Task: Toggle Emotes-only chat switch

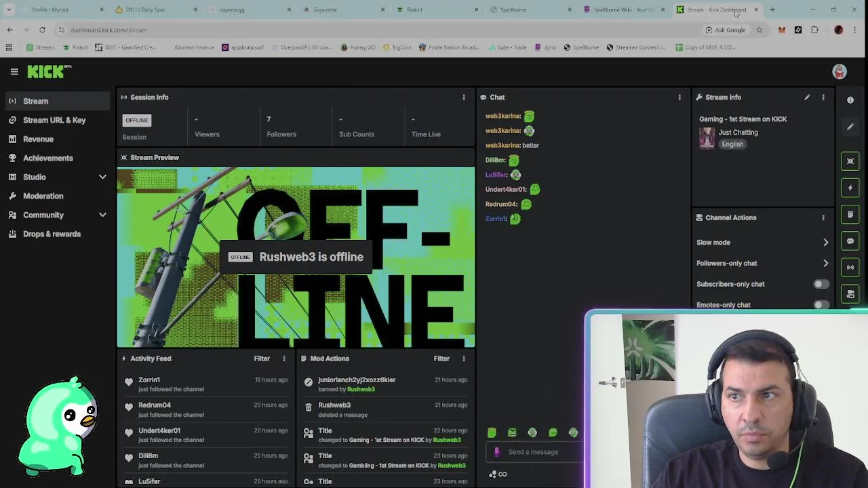Action: click(x=821, y=305)
